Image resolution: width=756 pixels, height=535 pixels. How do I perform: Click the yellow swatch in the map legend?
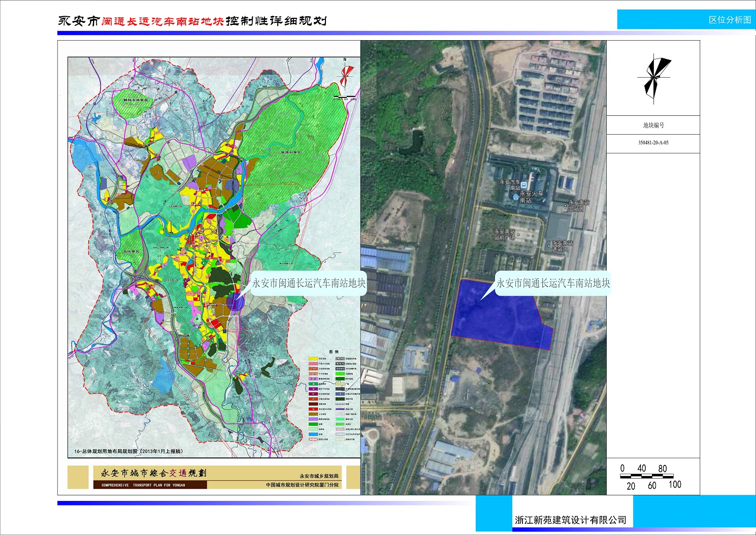point(313,359)
